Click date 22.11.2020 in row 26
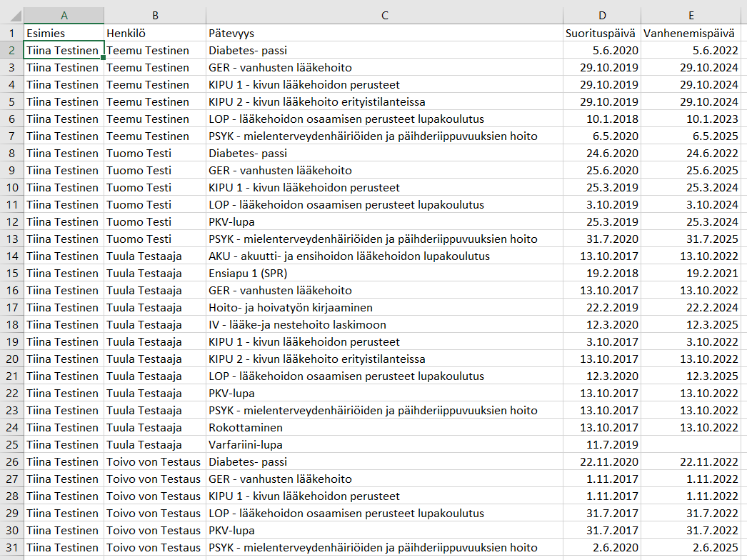This screenshot has height=560, width=747. 602,462
